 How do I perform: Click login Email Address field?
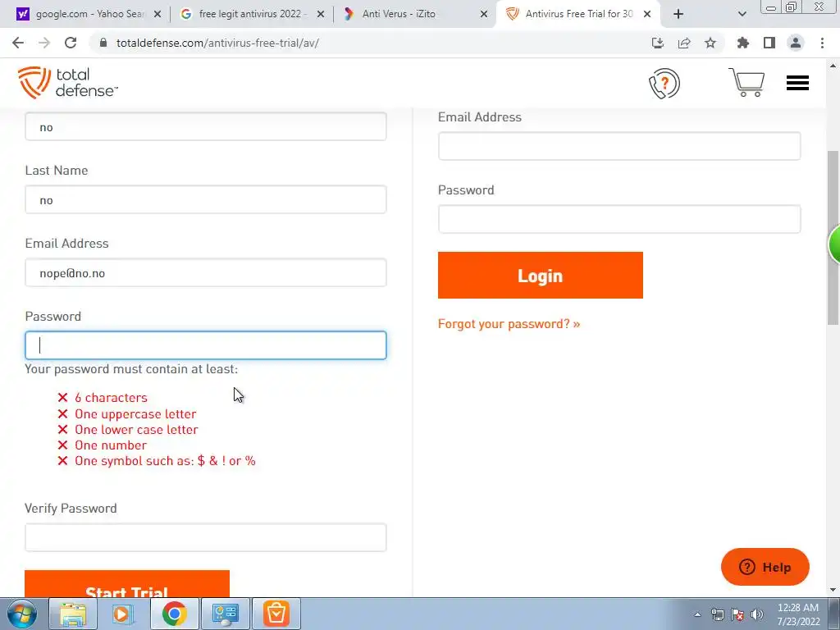coord(619,146)
